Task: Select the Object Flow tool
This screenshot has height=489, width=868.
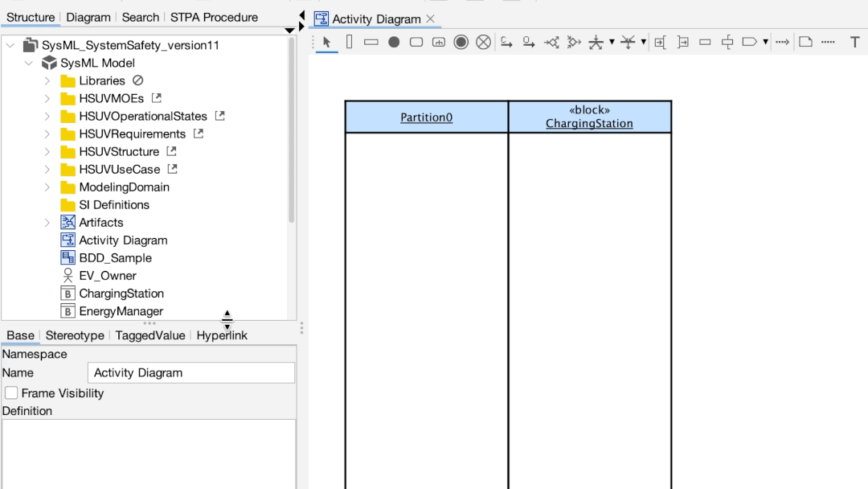Action: 528,42
